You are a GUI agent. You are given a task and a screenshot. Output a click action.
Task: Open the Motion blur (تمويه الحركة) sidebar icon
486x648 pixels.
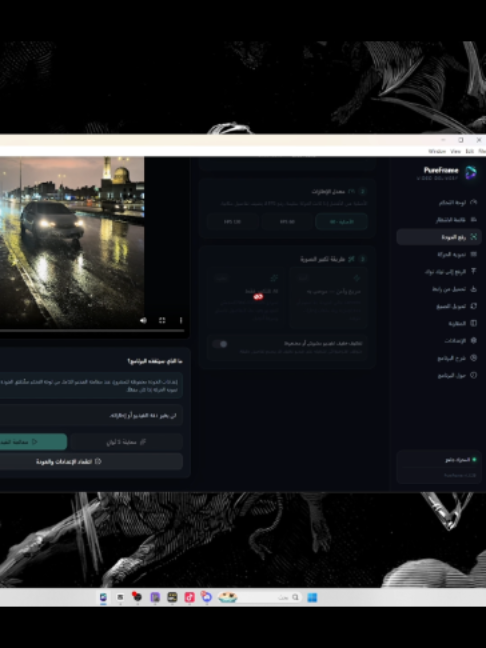click(x=474, y=254)
